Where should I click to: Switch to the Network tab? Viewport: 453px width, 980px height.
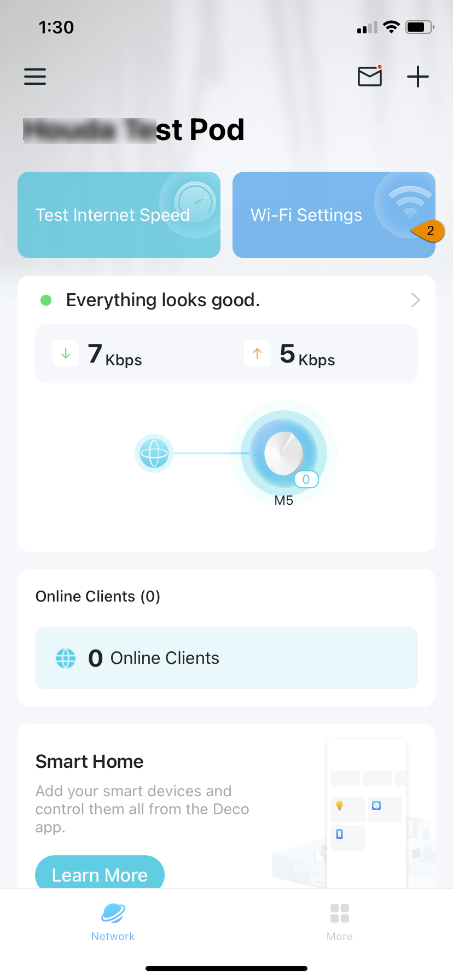click(x=113, y=922)
